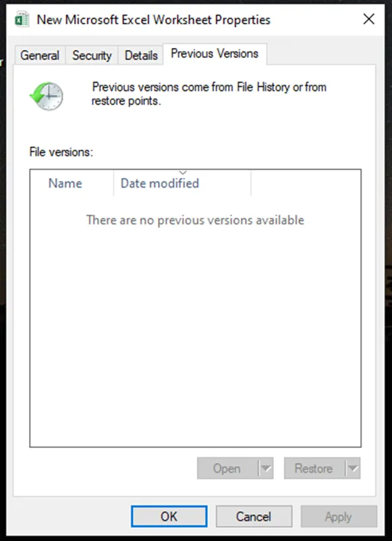This screenshot has width=392, height=541.
Task: Click the Previous Versions tab
Action: click(x=215, y=54)
